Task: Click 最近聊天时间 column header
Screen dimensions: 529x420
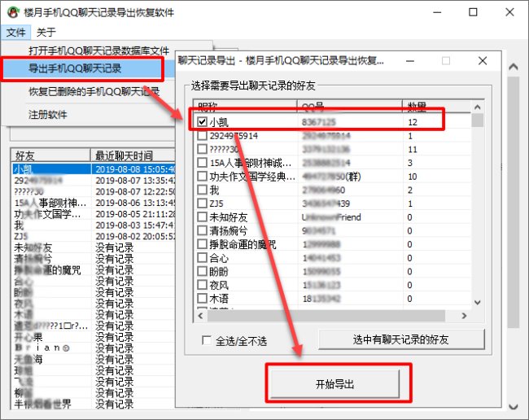Action: (133, 155)
